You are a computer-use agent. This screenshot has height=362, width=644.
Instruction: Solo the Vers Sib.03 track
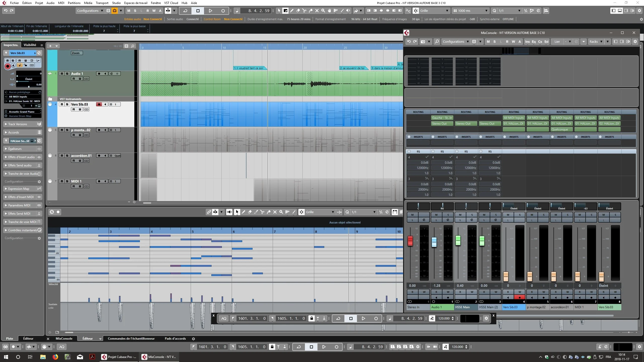click(67, 104)
